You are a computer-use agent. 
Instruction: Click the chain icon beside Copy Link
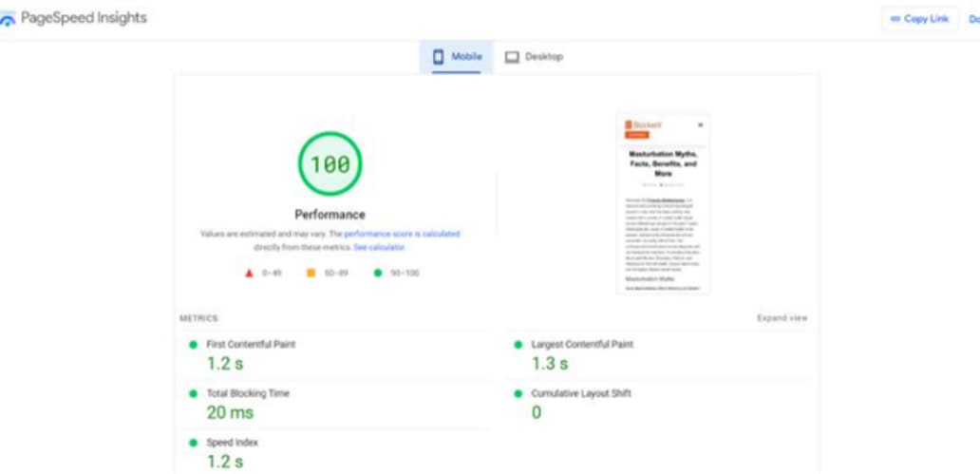click(x=895, y=19)
